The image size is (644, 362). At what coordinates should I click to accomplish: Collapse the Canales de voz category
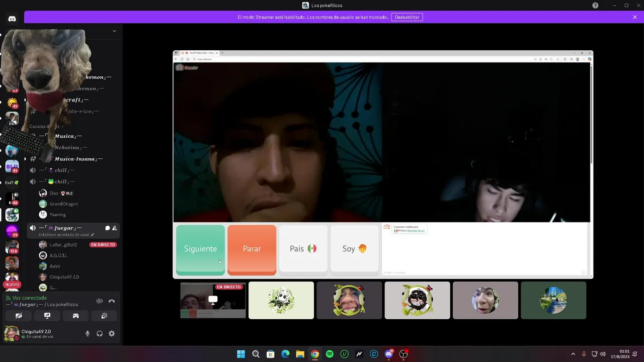(x=46, y=127)
